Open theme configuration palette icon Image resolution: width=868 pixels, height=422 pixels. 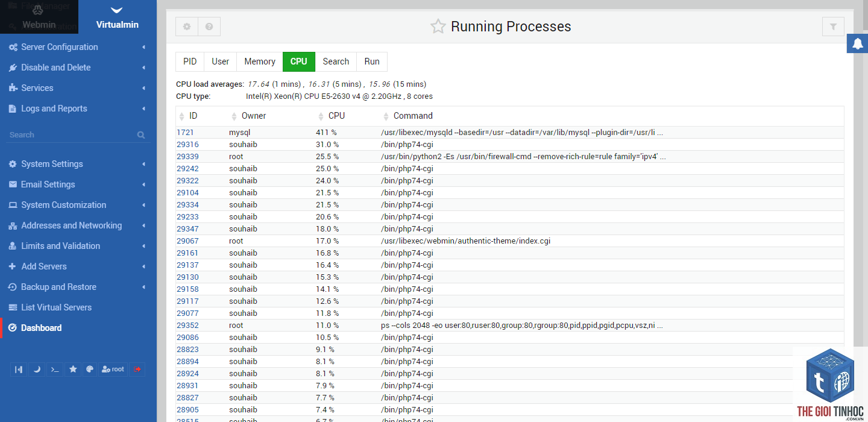pos(90,369)
